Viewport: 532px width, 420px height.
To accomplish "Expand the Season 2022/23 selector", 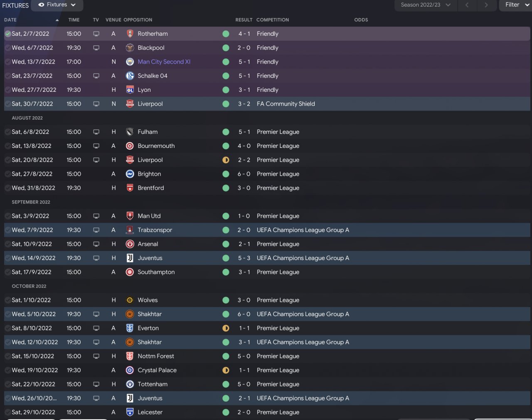I will 425,5.
